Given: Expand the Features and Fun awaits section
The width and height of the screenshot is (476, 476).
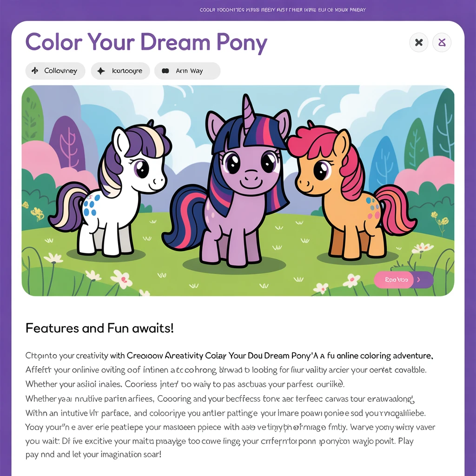Looking at the screenshot, I should tap(99, 328).
